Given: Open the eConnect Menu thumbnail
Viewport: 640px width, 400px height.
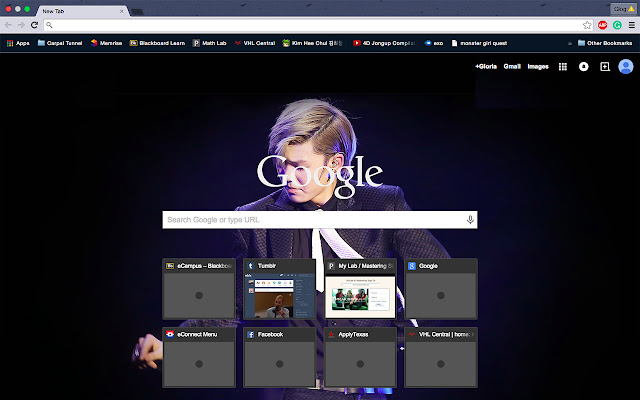Looking at the screenshot, I should [199, 357].
